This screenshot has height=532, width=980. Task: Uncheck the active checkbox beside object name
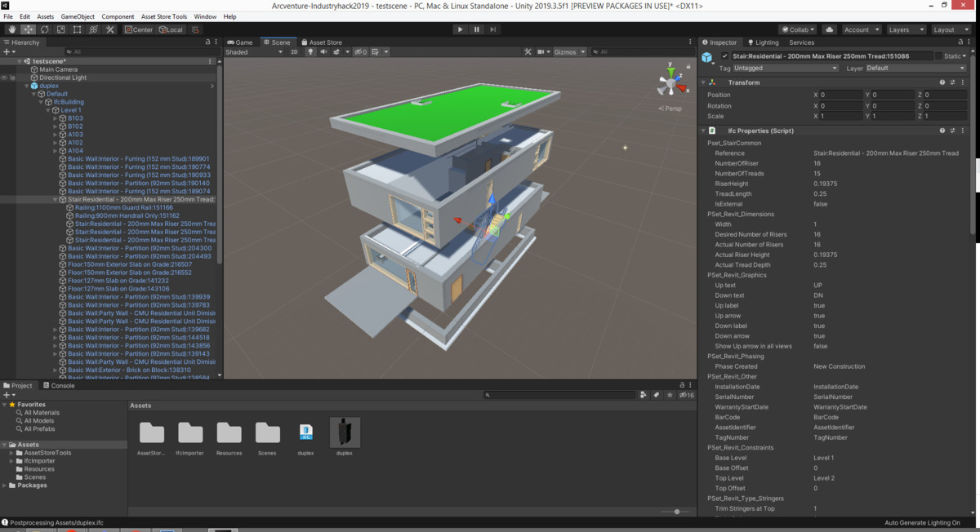pos(724,56)
